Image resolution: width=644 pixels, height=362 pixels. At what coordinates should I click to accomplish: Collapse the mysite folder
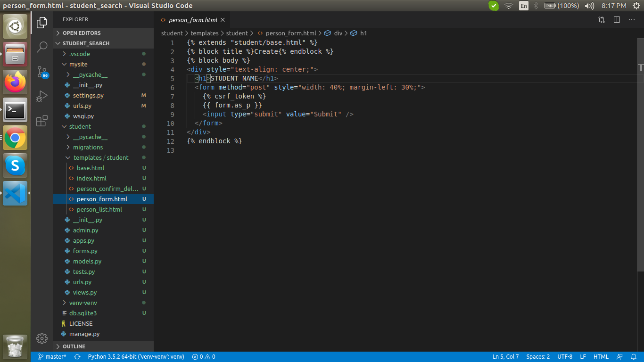[104, 64]
